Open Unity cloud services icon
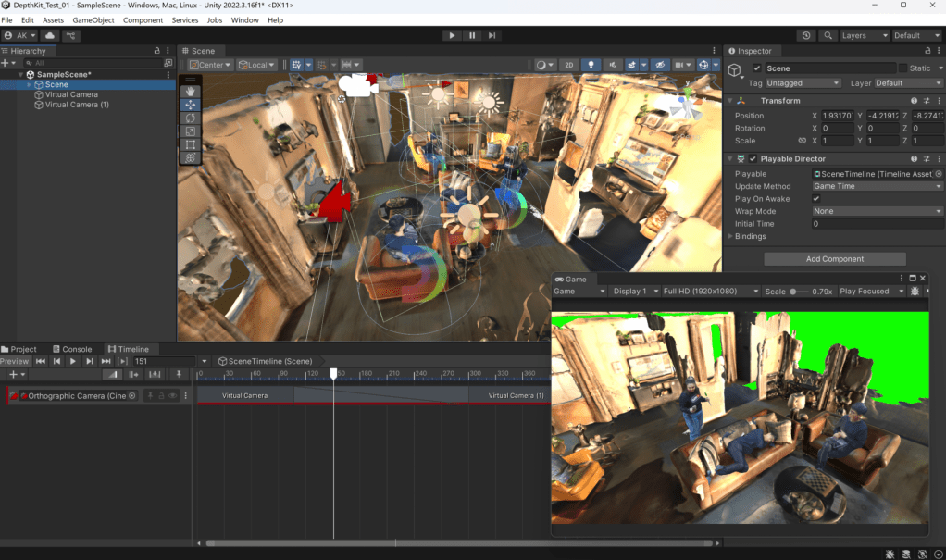 (50, 35)
